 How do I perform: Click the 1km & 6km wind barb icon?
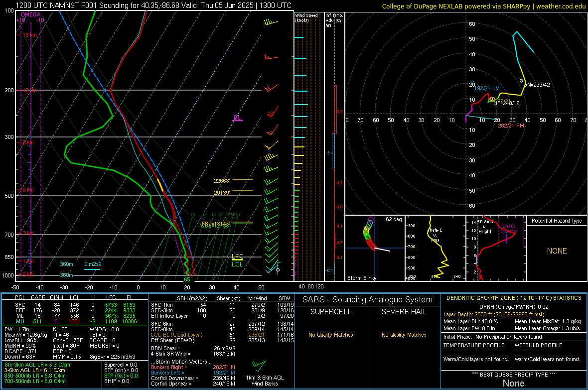[x=259, y=366]
